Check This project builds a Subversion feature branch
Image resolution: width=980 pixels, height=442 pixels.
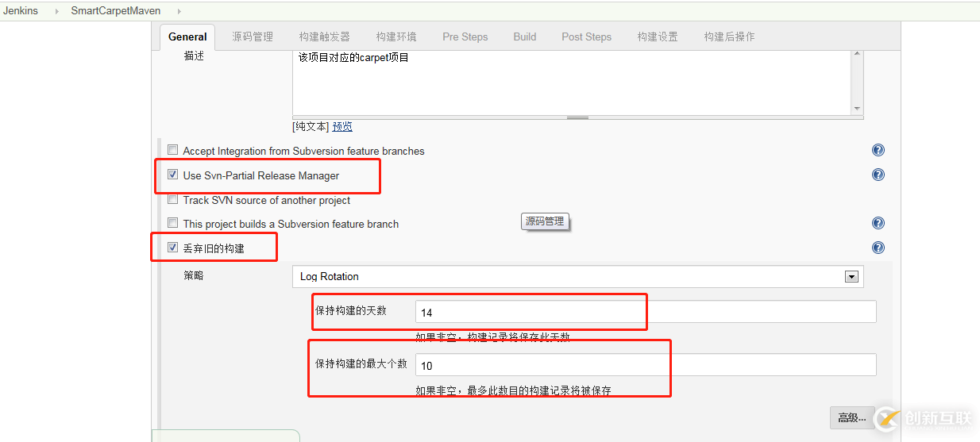point(172,223)
